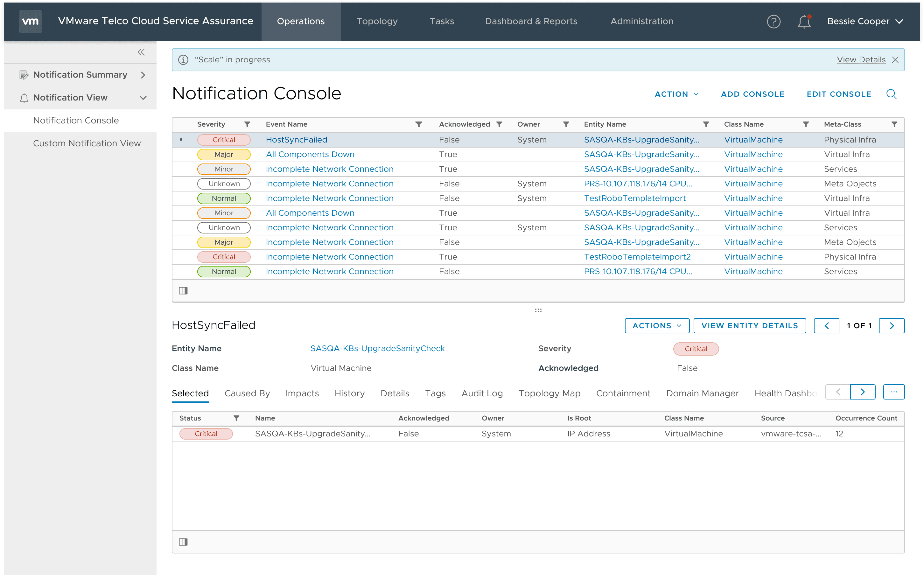Open the Audit Log tab
The height and width of the screenshot is (577, 924).
482,393
